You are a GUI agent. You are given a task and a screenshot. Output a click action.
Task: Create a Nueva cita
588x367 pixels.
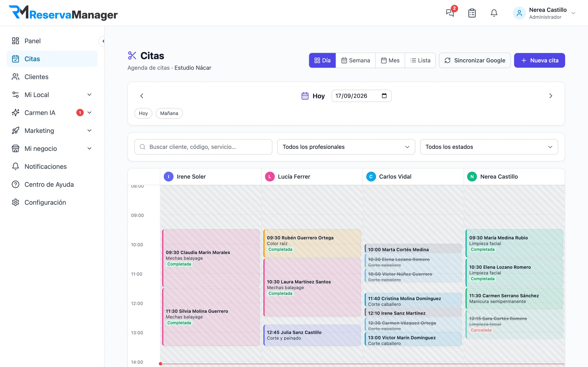(x=539, y=60)
